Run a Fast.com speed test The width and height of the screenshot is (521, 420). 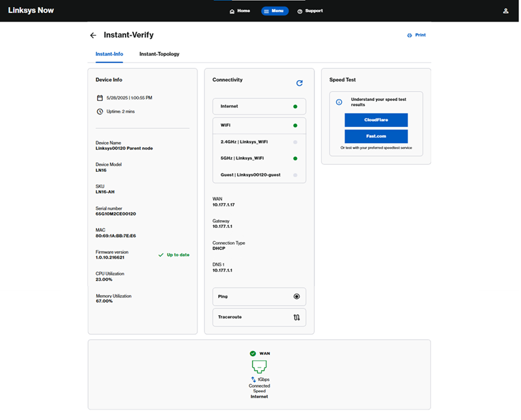coord(376,135)
